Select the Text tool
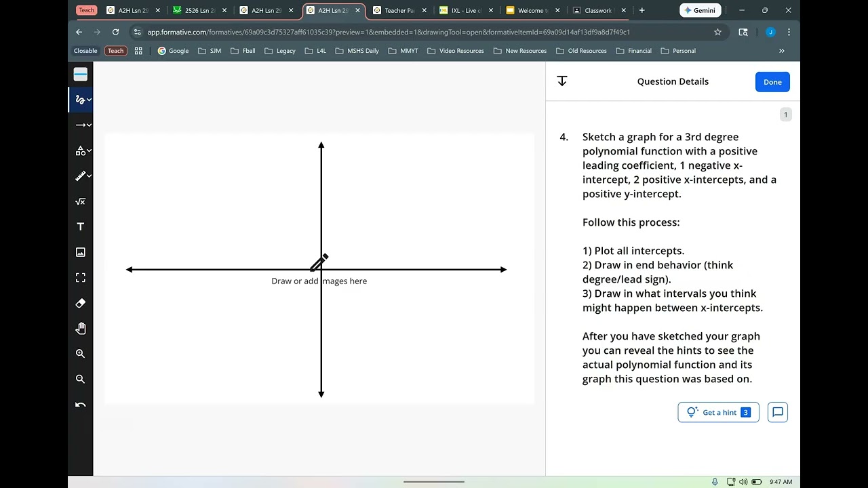Image resolution: width=868 pixels, height=488 pixels. tap(80, 226)
